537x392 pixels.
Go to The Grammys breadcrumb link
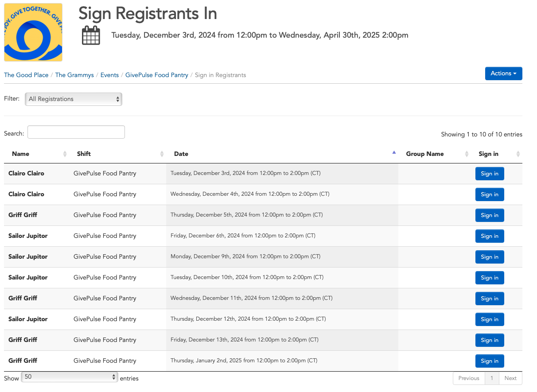(74, 75)
